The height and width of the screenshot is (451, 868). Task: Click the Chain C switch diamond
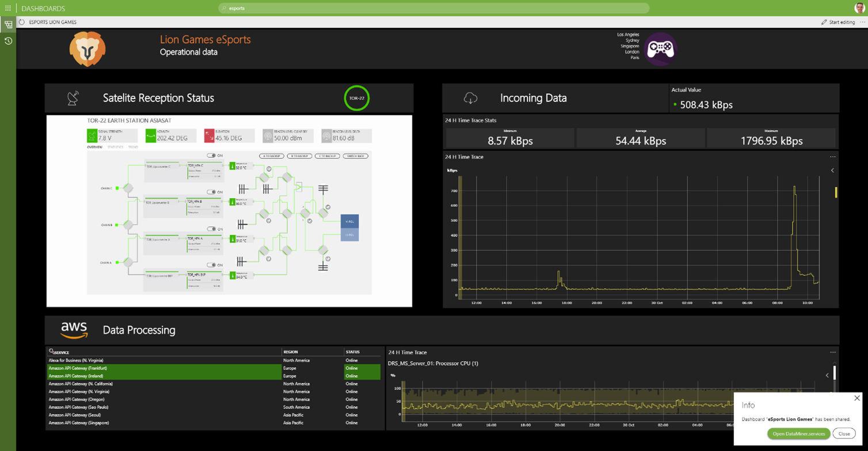tap(128, 188)
